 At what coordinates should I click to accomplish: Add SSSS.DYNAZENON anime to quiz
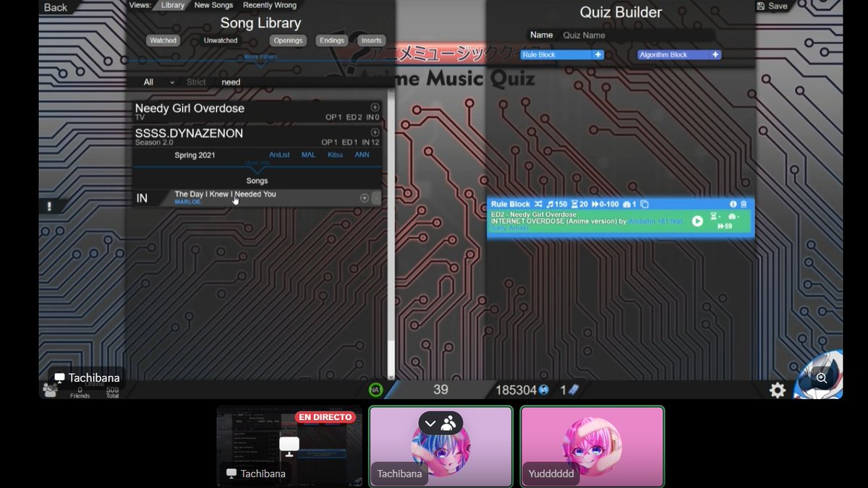coord(375,132)
